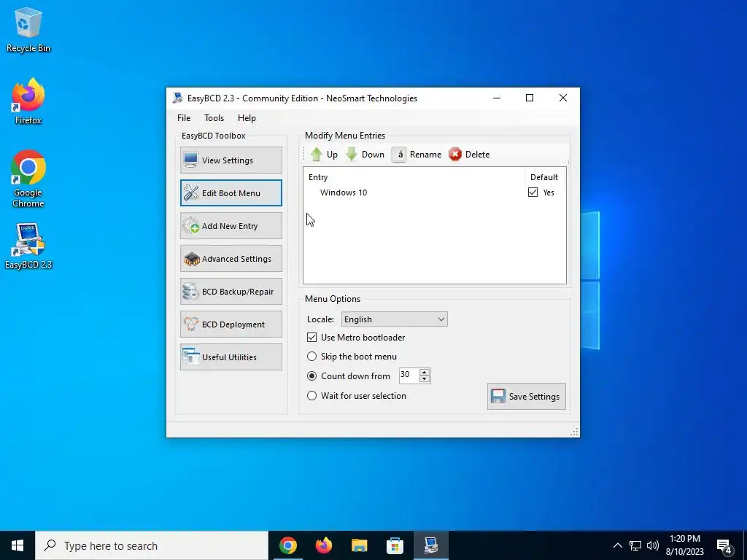Click the countdown seconds input field

coord(409,376)
